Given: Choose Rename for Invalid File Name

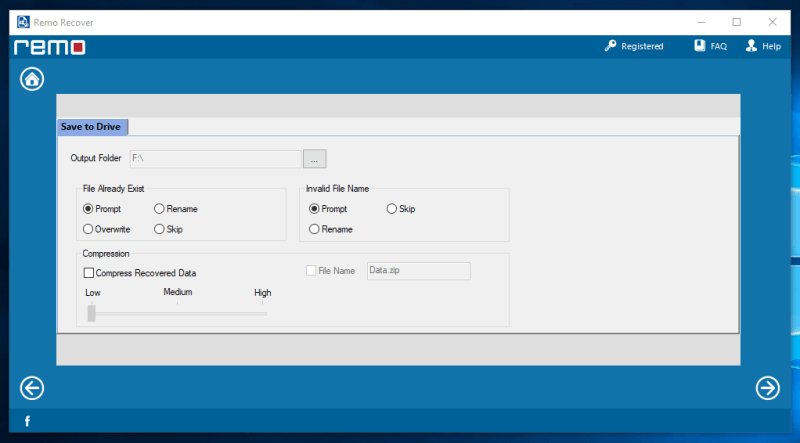Looking at the screenshot, I should 315,229.
